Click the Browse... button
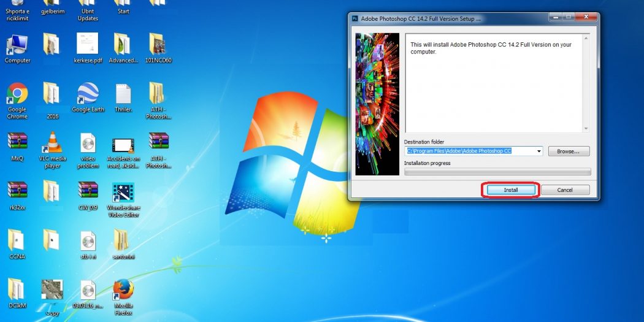This screenshot has width=644, height=322. point(569,151)
